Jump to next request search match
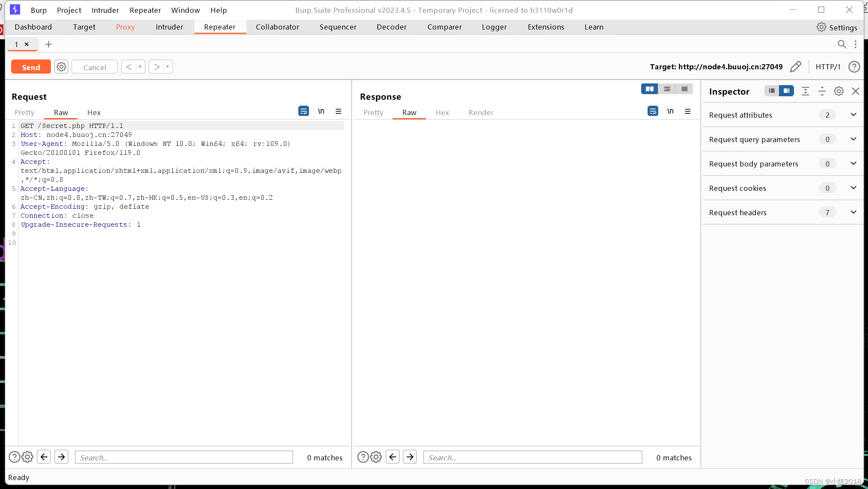The image size is (868, 489). pos(62,457)
